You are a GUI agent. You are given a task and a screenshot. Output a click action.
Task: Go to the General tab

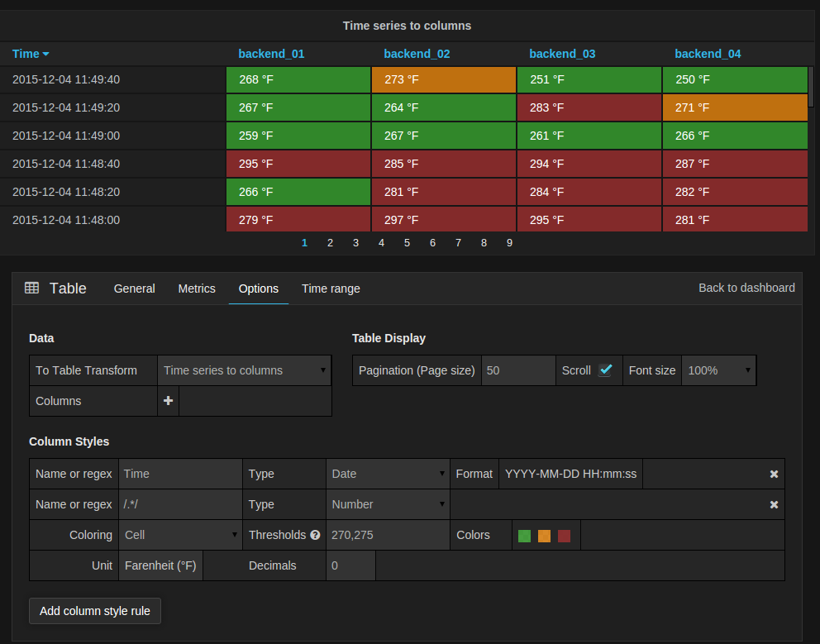coord(135,289)
